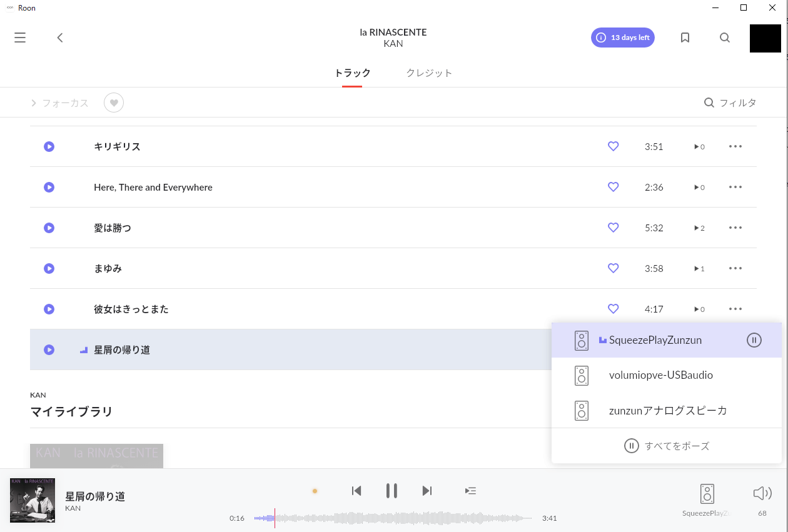Play the track キリギリス
Screen dimensions: 788x532
(49, 146)
